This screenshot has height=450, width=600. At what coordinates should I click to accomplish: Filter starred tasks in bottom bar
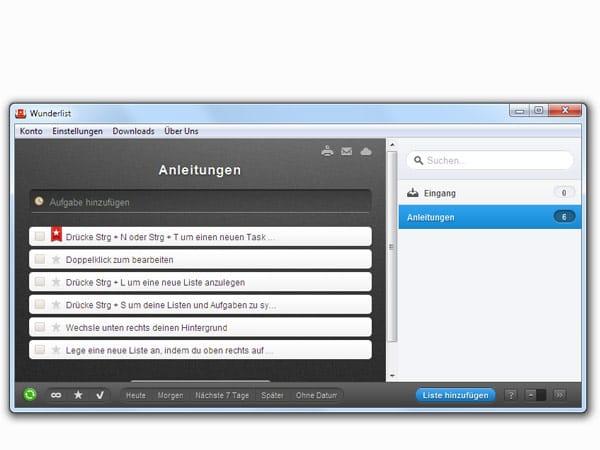click(x=78, y=395)
